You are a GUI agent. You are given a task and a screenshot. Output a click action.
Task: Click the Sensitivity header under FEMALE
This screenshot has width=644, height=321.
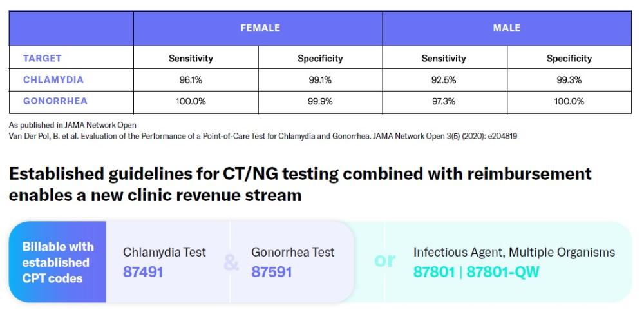[191, 59]
